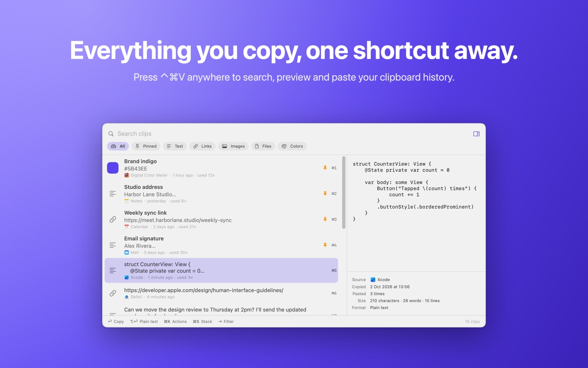588x368 pixels.
Task: Click the Xcode icon in Source details
Action: 373,280
